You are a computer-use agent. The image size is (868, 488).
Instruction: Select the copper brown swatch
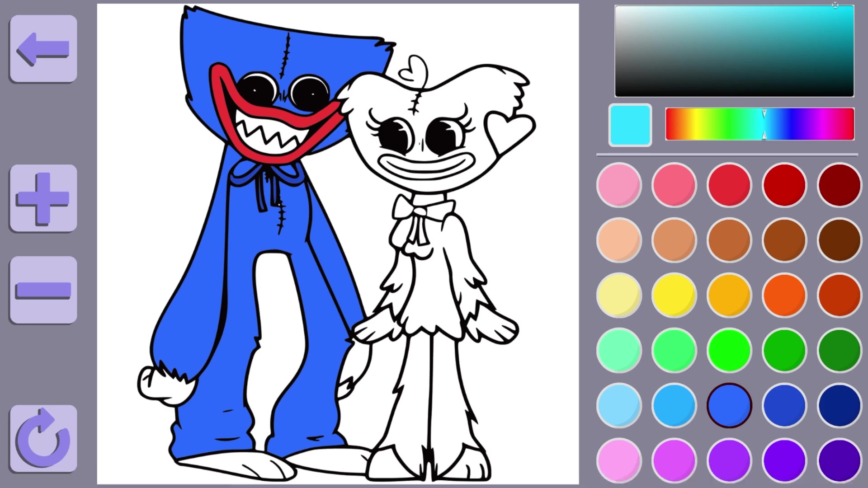pyautogui.click(x=729, y=240)
